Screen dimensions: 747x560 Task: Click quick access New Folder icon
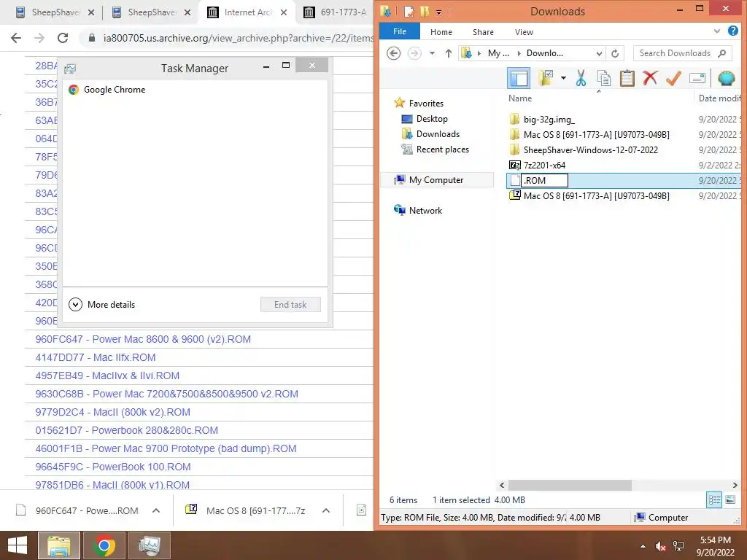(x=425, y=11)
